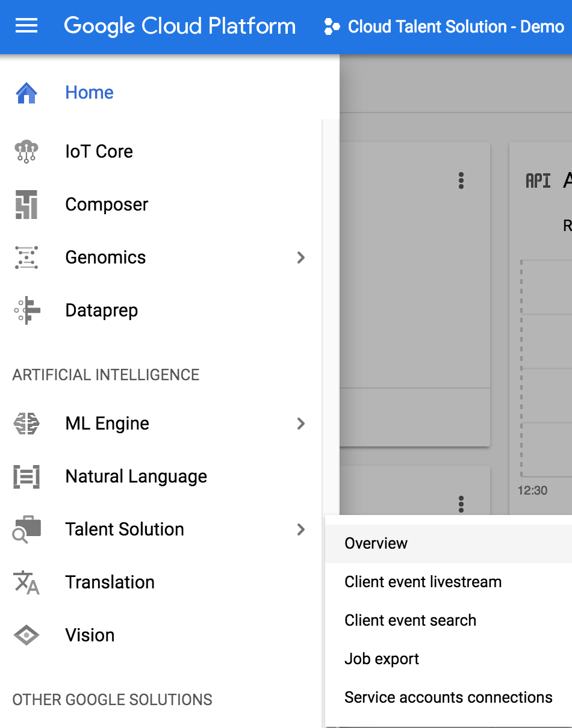Click the Talent Solution briefcase icon
Image resolution: width=572 pixels, height=728 pixels.
pyautogui.click(x=26, y=529)
